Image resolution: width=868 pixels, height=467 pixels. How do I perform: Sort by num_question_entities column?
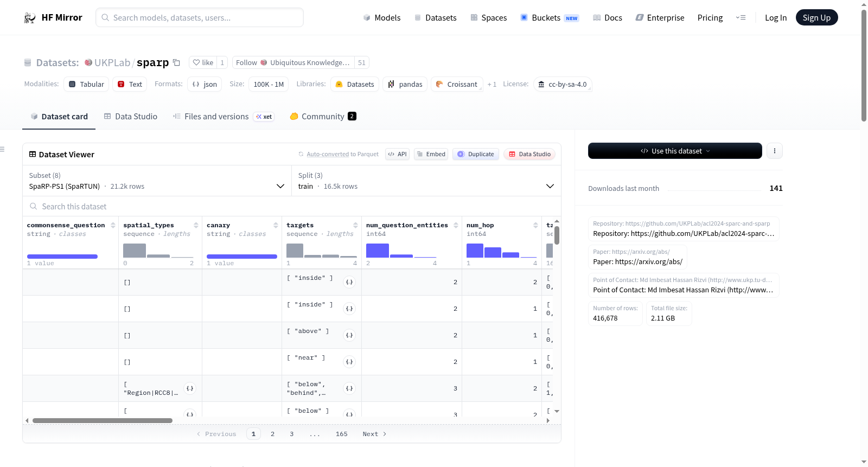[x=456, y=225]
